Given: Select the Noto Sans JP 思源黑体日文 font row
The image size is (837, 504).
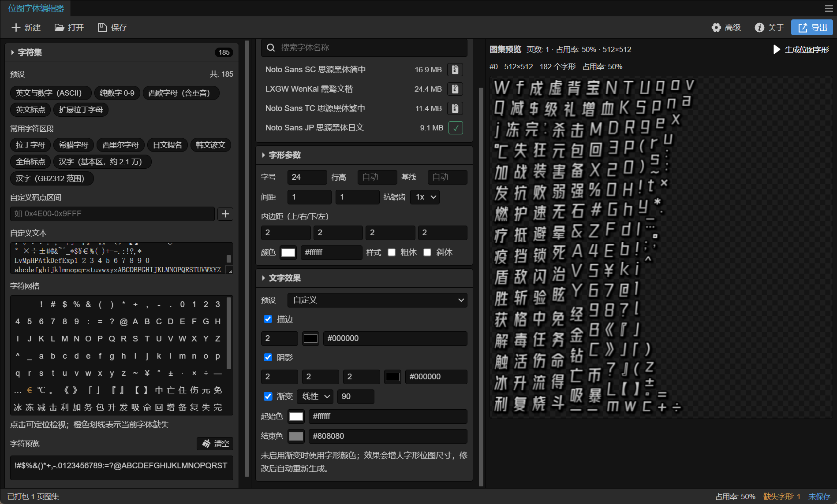Looking at the screenshot, I should click(364, 128).
